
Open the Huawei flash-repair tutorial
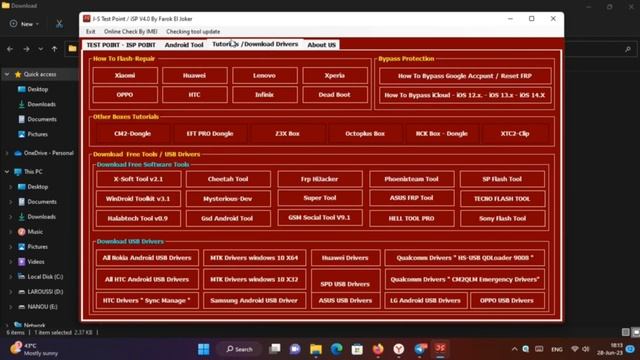tap(194, 76)
